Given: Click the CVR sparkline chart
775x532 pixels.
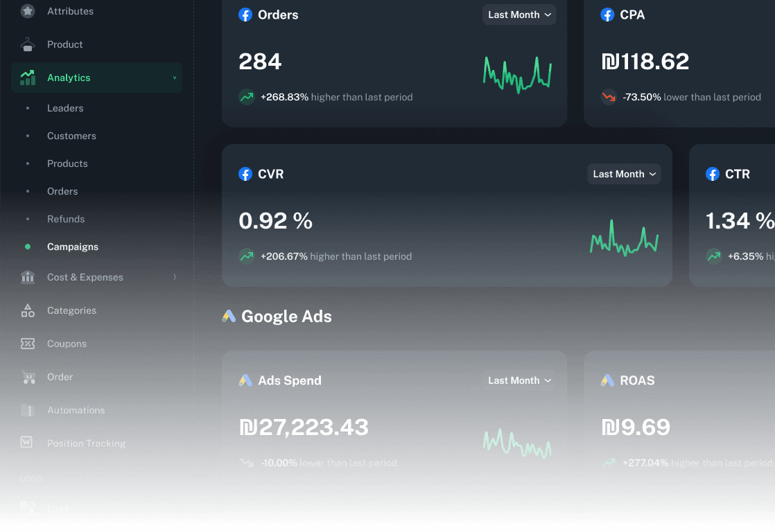Looking at the screenshot, I should (x=624, y=238).
